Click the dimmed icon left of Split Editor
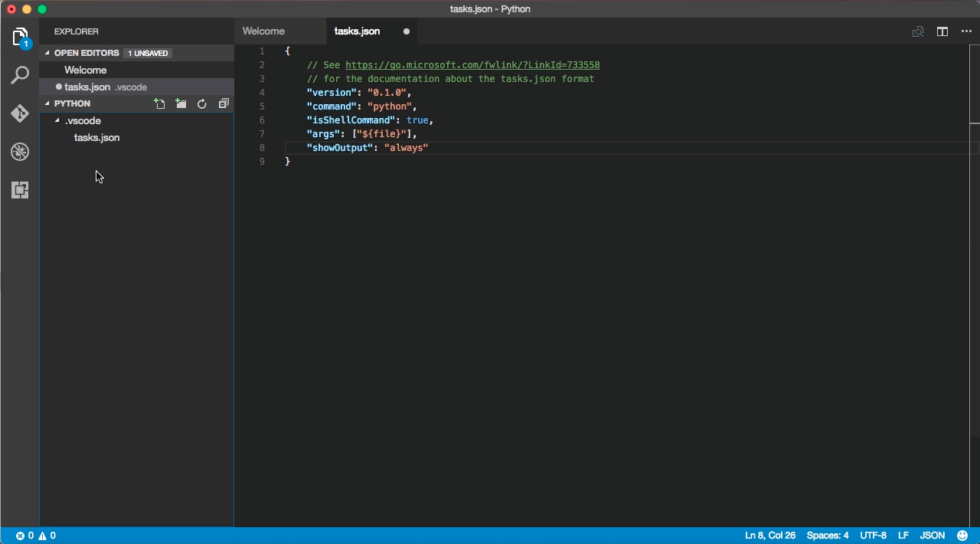The image size is (980, 544). pos(918,31)
